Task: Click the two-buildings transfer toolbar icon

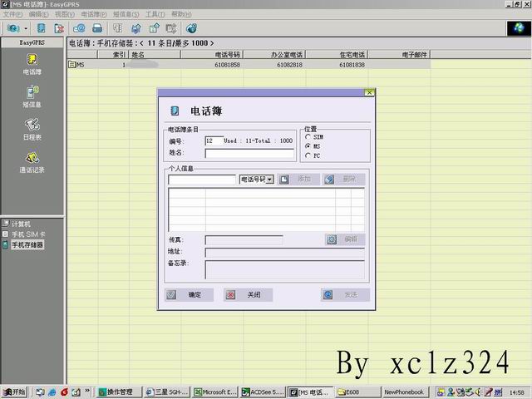Action: (x=136, y=28)
